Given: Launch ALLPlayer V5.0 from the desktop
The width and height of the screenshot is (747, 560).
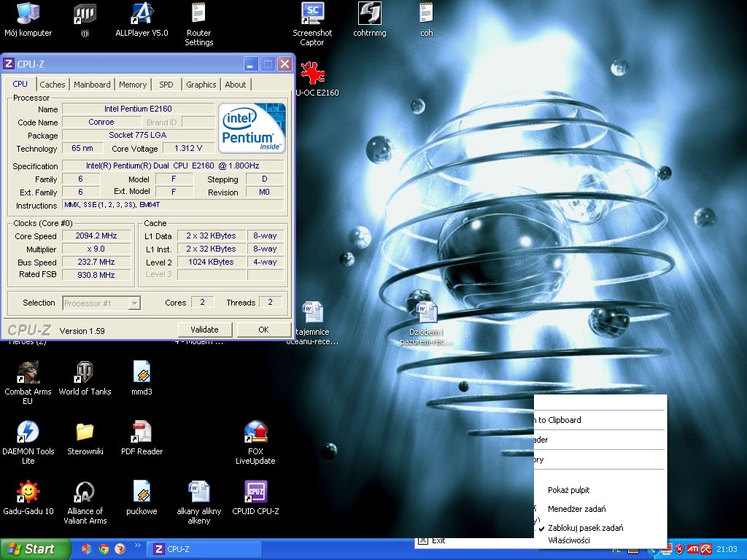Looking at the screenshot, I should [x=142, y=14].
